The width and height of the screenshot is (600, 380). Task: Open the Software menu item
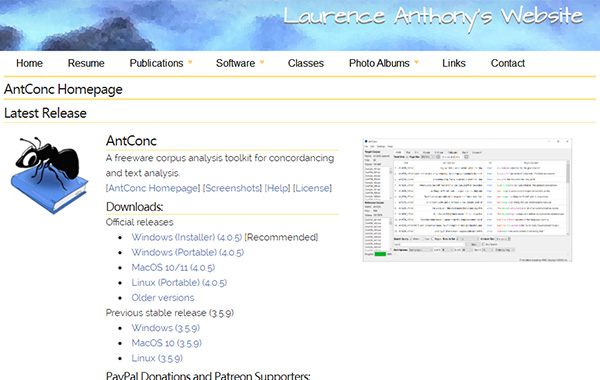click(x=235, y=63)
